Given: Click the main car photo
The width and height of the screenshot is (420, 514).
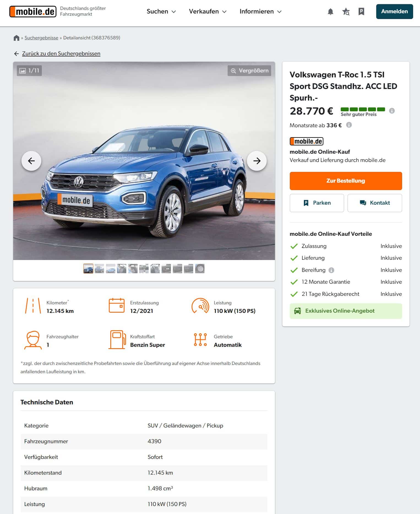Looking at the screenshot, I should (144, 161).
